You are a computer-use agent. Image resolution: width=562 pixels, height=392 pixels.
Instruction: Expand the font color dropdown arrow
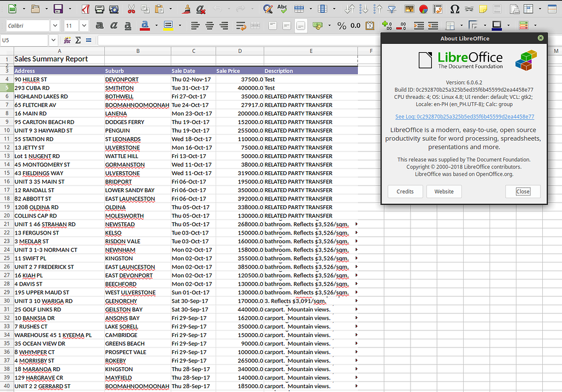(x=156, y=25)
